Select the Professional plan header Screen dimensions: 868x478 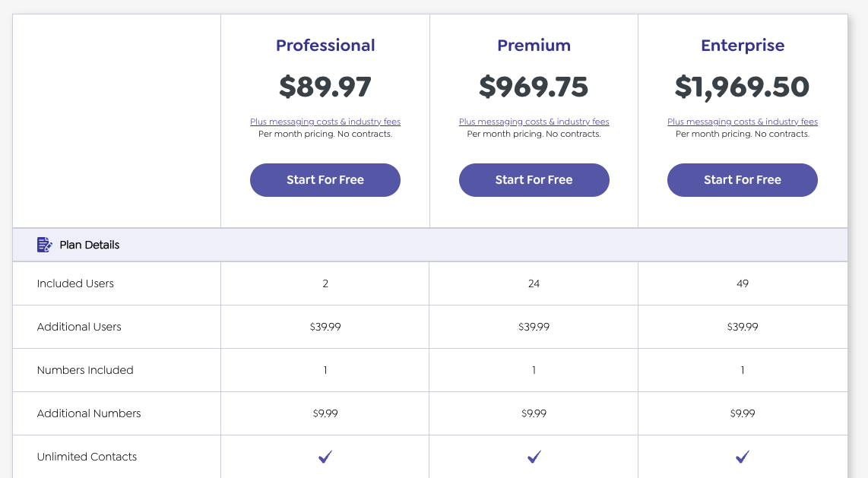pyautogui.click(x=325, y=45)
